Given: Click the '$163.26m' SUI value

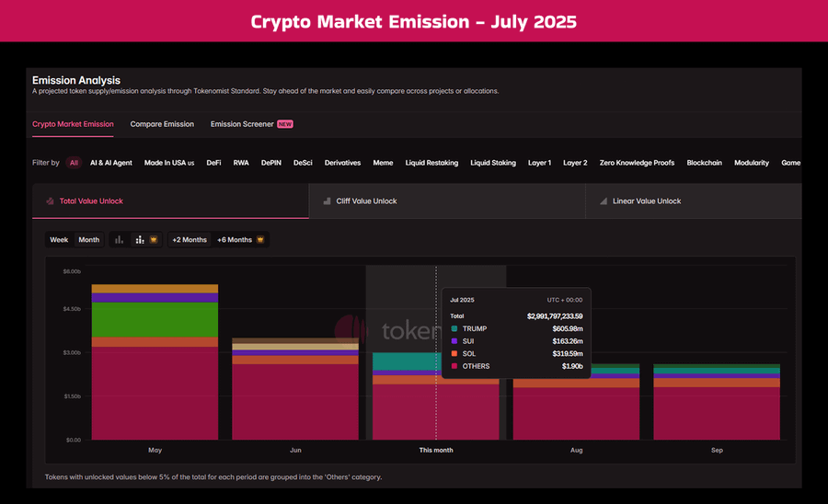Looking at the screenshot, I should [568, 341].
